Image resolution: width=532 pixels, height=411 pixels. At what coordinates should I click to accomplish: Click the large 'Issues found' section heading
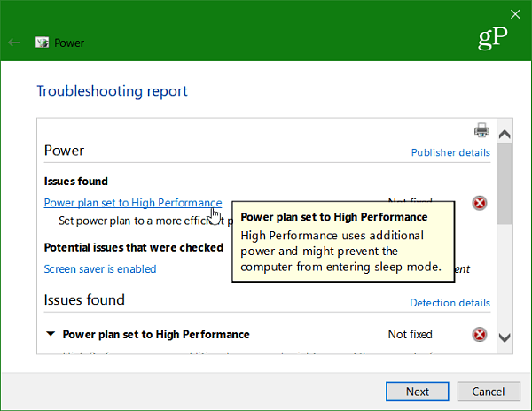pyautogui.click(x=84, y=300)
